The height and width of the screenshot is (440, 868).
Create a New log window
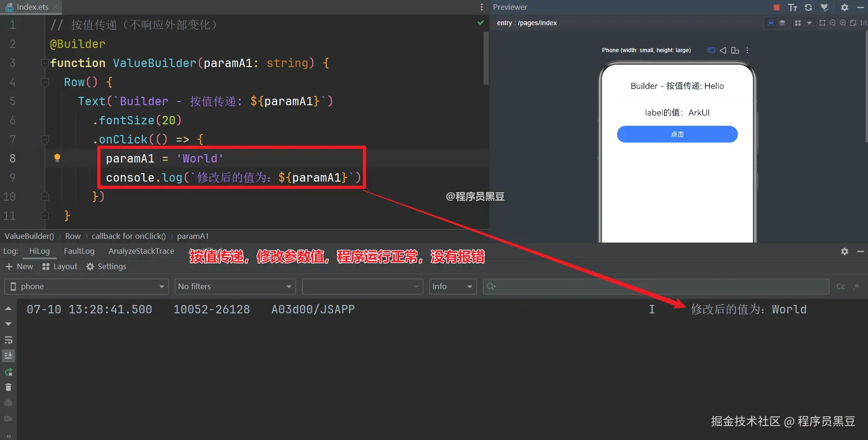pos(19,266)
